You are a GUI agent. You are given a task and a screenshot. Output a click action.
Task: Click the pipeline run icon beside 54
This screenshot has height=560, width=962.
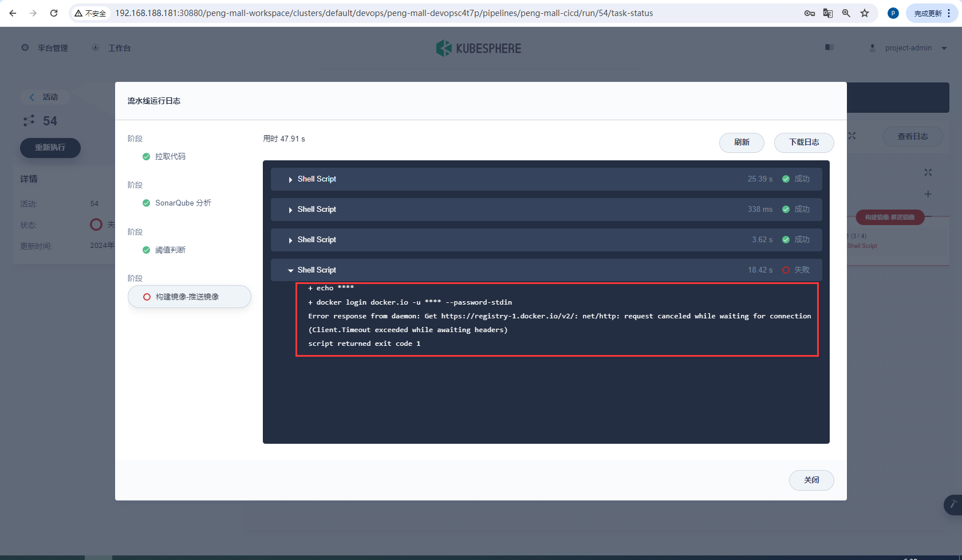click(x=29, y=121)
